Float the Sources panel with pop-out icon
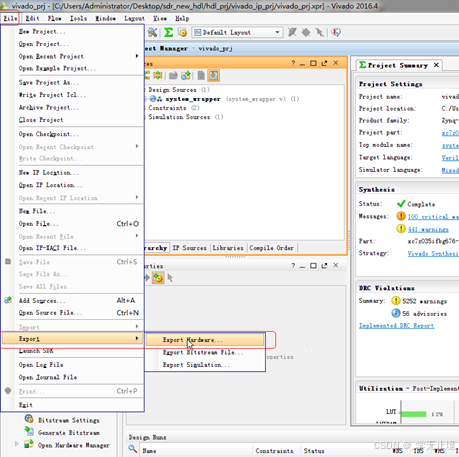459x457 pixels. [x=324, y=63]
